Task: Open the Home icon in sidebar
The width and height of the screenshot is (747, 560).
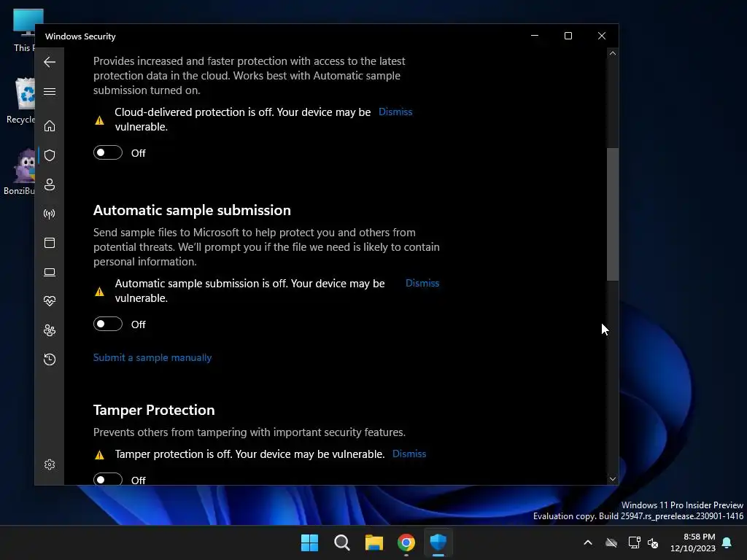Action: click(50, 126)
